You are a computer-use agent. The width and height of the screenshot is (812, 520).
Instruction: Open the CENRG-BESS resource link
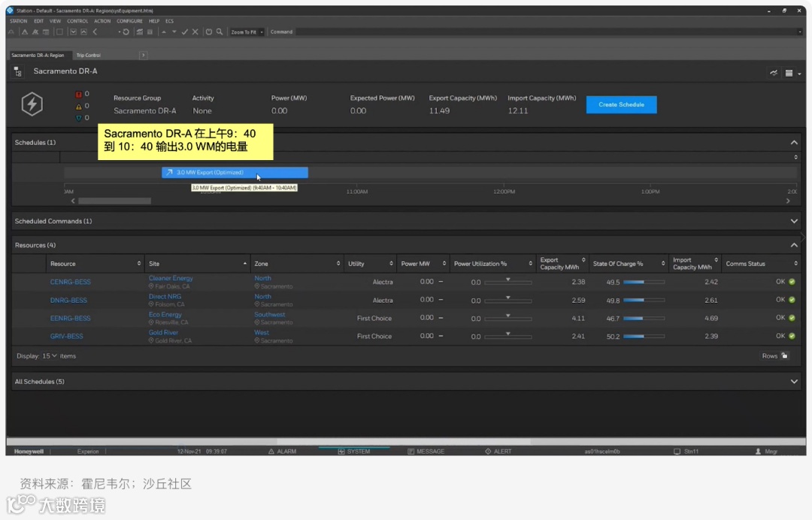[71, 282]
